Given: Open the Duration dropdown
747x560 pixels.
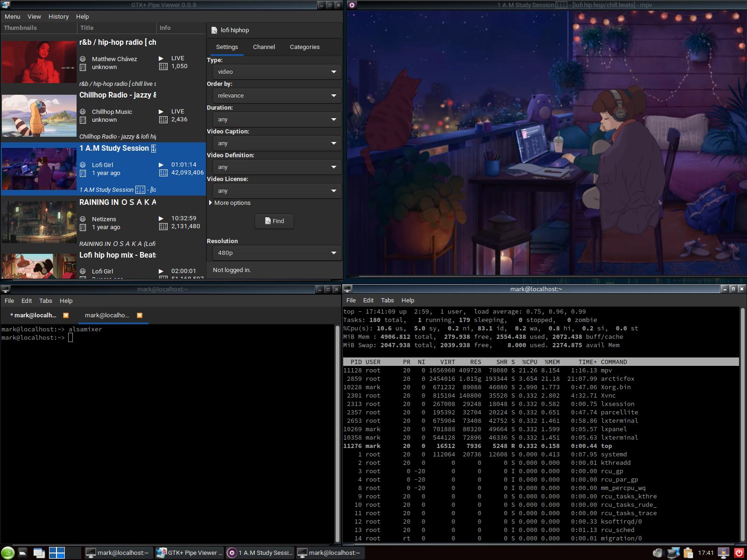Looking at the screenshot, I should [277, 119].
